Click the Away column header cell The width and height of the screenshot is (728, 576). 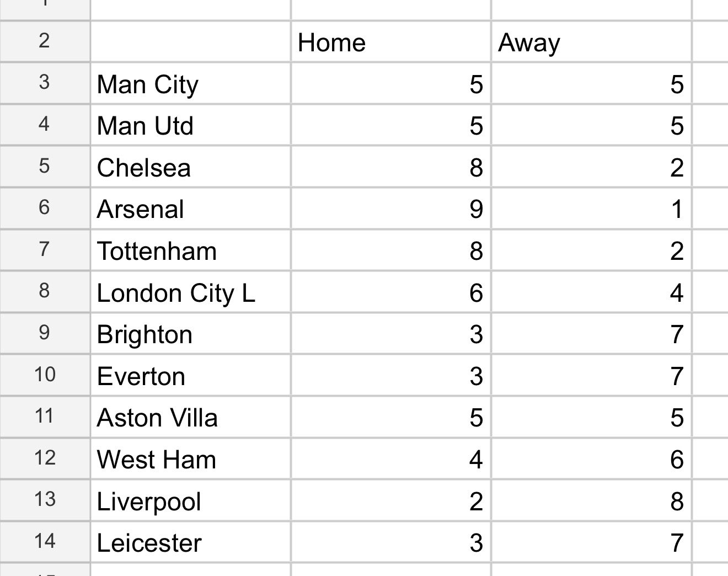pyautogui.click(x=590, y=42)
